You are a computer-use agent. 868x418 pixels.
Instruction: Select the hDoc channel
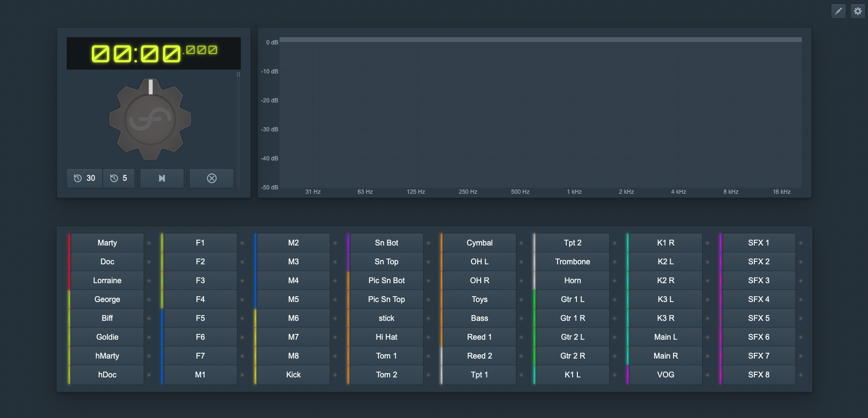pos(107,375)
